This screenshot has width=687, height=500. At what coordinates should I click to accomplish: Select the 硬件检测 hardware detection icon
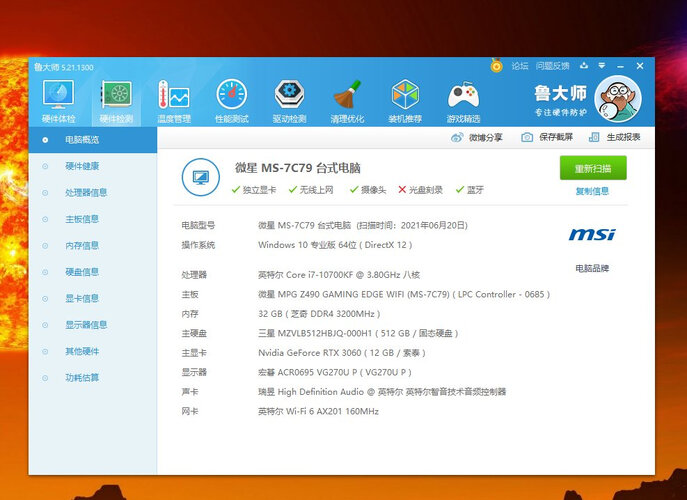[116, 101]
